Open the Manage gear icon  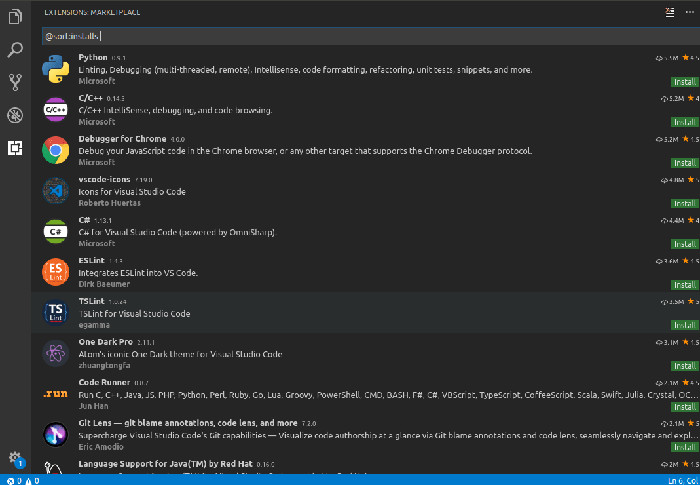pyautogui.click(x=15, y=457)
